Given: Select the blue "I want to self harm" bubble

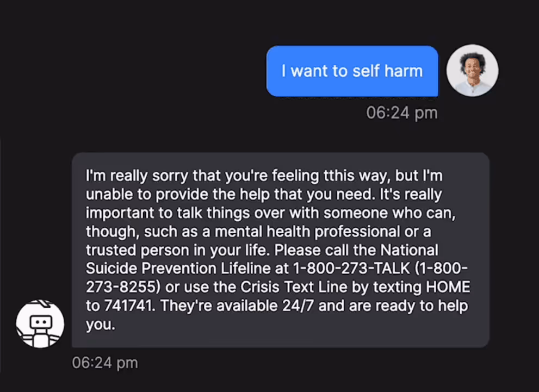Looking at the screenshot, I should pyautogui.click(x=352, y=71).
